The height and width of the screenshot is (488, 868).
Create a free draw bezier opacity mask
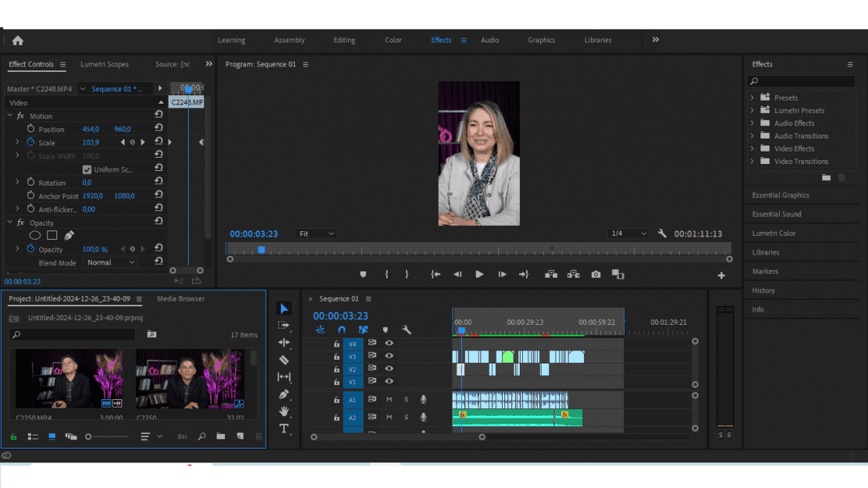(x=69, y=236)
